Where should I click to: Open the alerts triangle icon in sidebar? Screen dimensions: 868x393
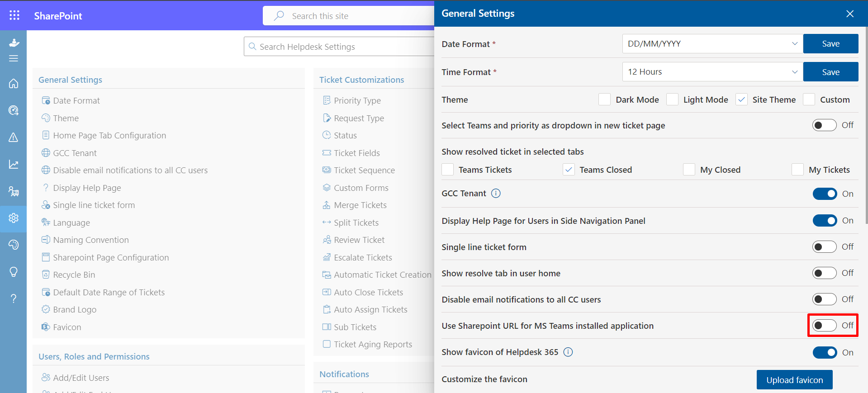pos(14,137)
